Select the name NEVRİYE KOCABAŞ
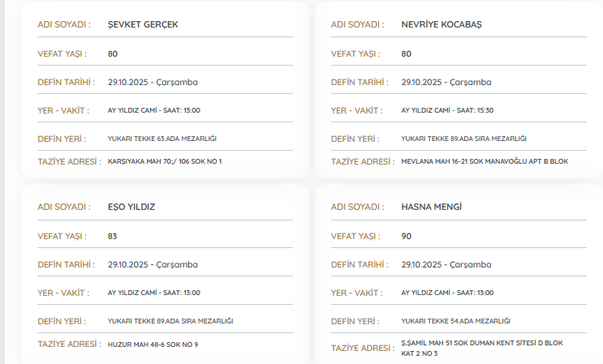This screenshot has width=603, height=364. (x=441, y=24)
